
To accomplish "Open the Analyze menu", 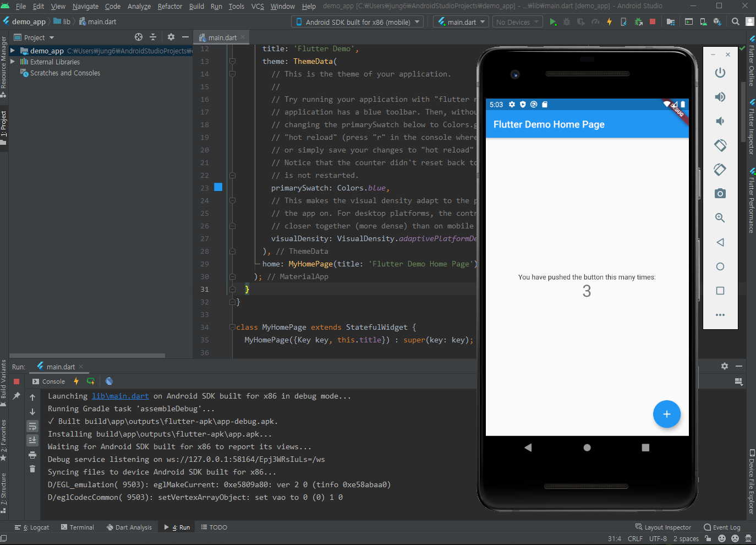I will (139, 6).
